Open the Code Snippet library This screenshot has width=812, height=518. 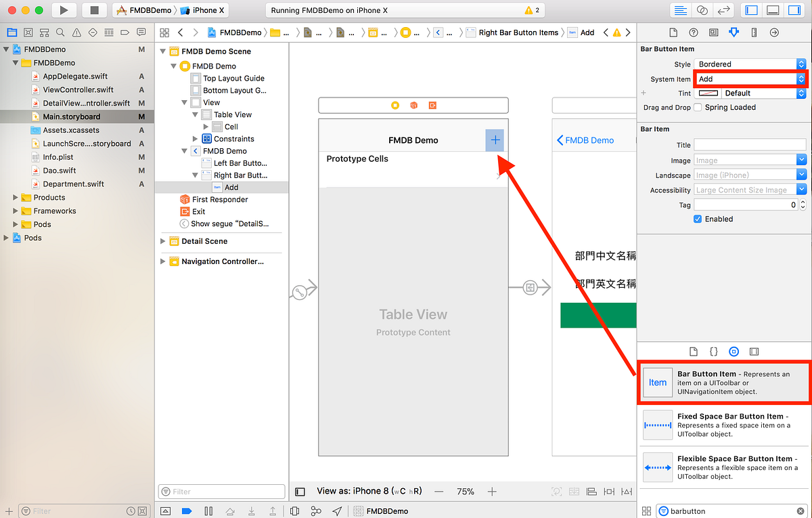[713, 351]
